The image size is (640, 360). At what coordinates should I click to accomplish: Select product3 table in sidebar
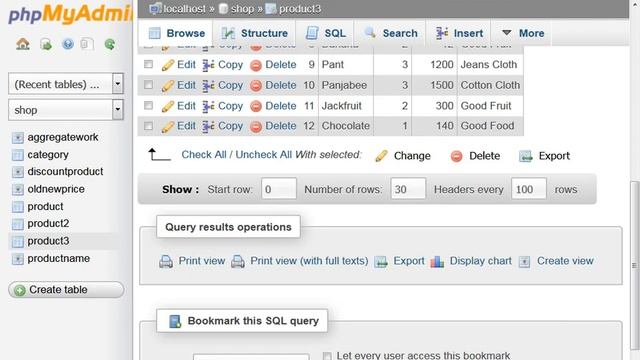click(48, 241)
